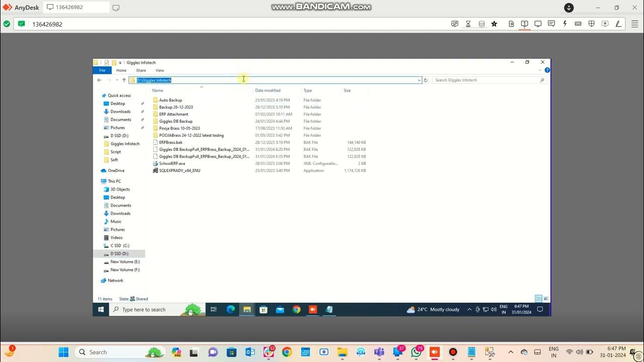Expand address bar history dropdown

click(419, 80)
